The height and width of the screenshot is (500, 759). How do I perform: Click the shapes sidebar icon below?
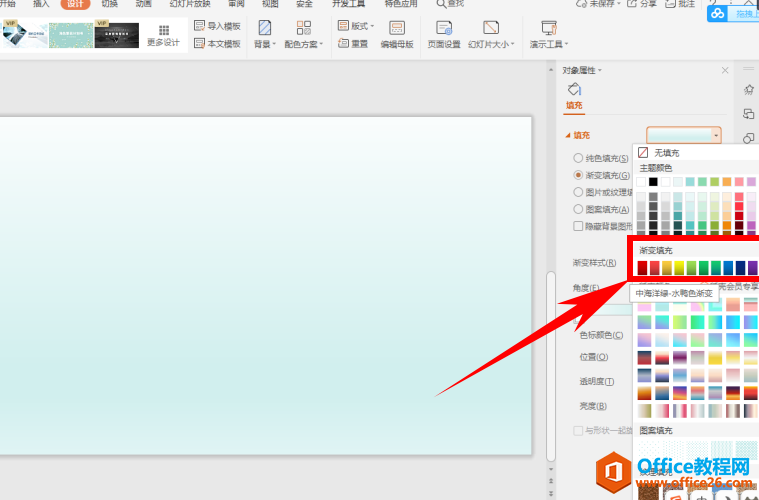[749, 138]
